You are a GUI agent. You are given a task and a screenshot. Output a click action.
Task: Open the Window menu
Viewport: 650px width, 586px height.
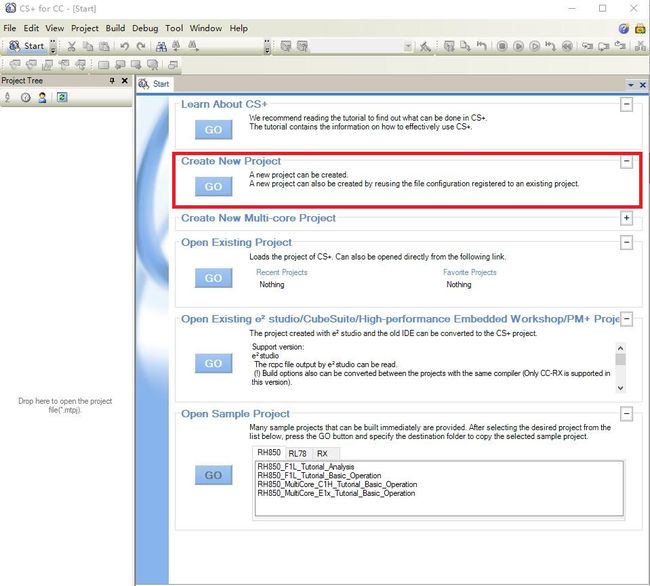click(x=206, y=28)
